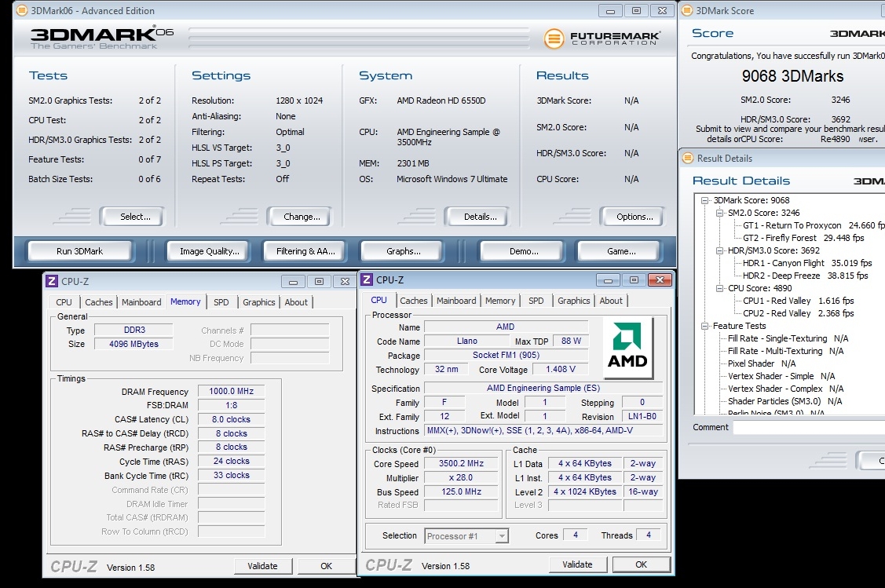Viewport: 885px width, 588px height.
Task: Select Fill Rate - Single-Texturing item
Action: pos(788,338)
